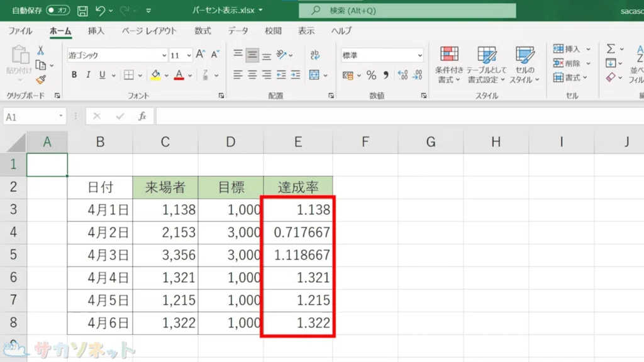The height and width of the screenshot is (362, 644).
Task: Apply red font color A
Action: 179,75
